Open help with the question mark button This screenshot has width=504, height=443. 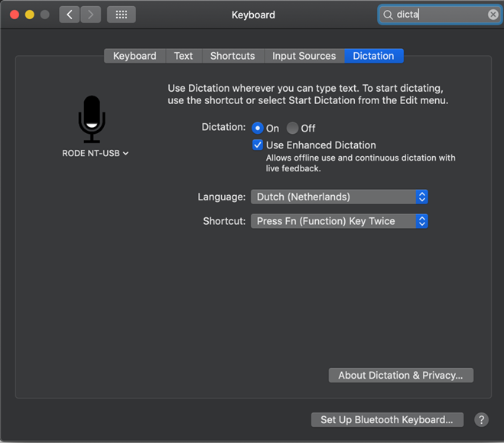pos(481,419)
